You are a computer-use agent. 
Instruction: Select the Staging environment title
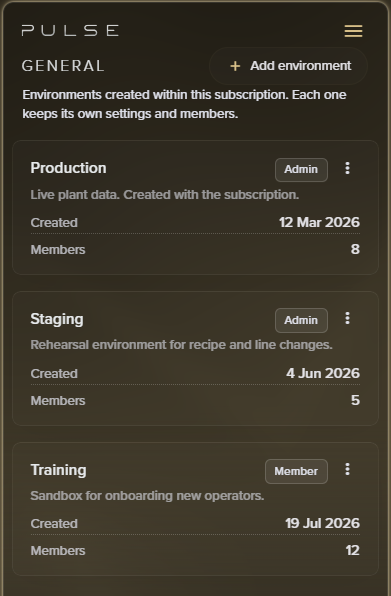(57, 319)
